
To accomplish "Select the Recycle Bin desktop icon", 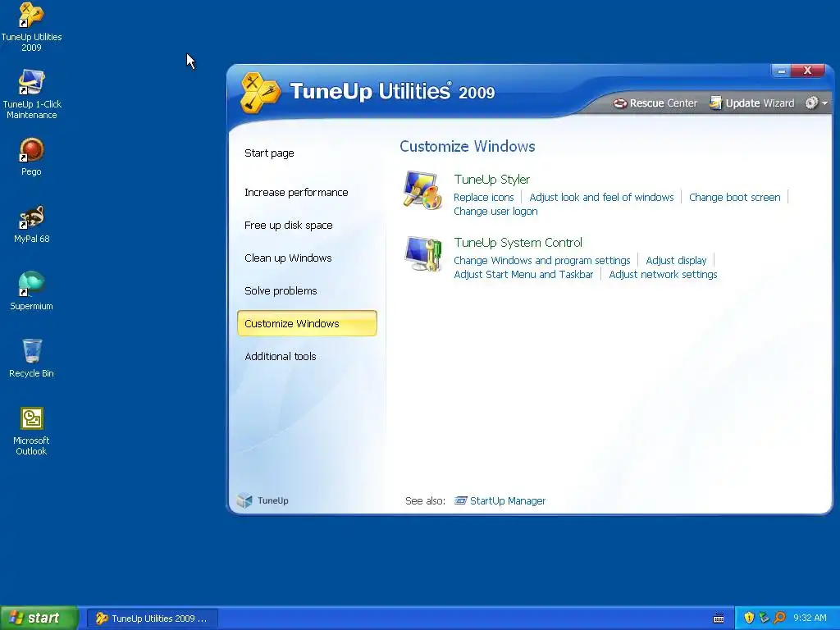I will 31,358.
